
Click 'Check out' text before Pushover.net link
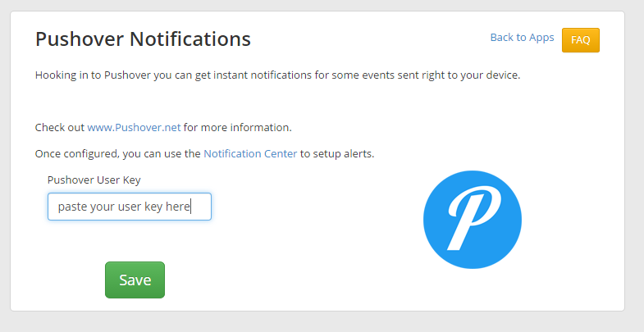60,128
